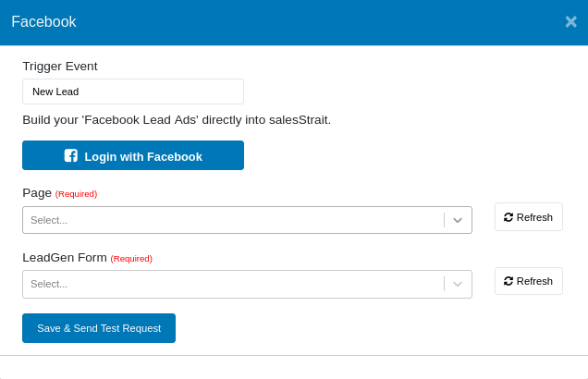Click the red Required marker next to Page

click(76, 194)
